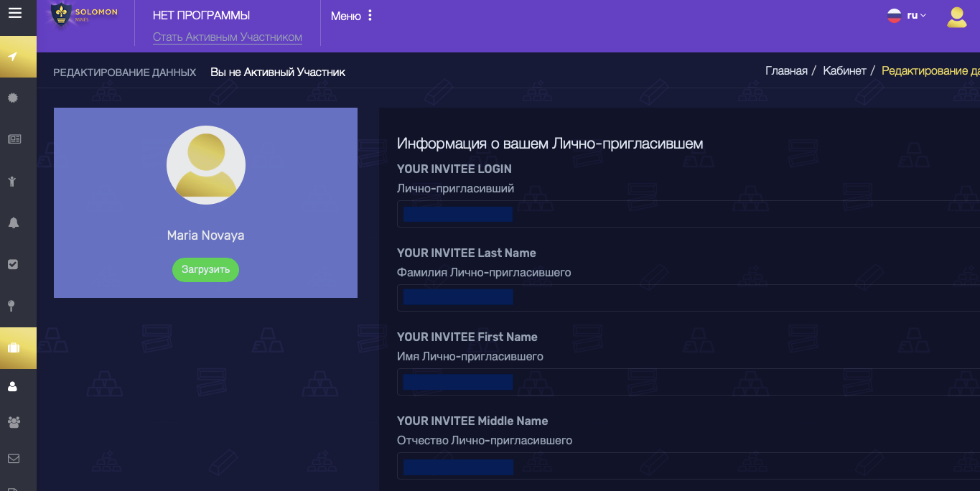Click the checkmark tasks icon in the sidebar
The height and width of the screenshot is (491, 980).
(13, 264)
